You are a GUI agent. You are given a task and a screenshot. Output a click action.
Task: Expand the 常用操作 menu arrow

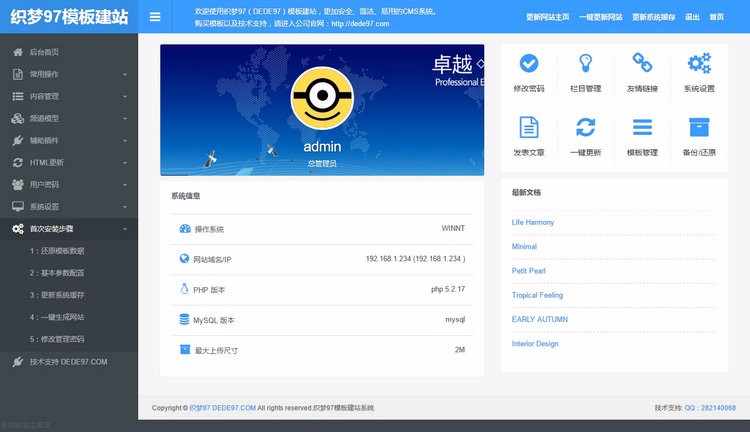125,74
